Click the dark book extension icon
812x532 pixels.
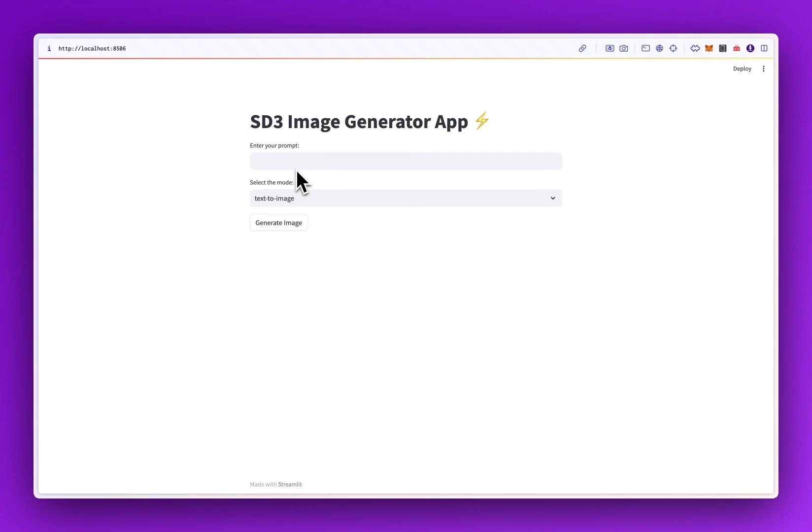coord(723,48)
